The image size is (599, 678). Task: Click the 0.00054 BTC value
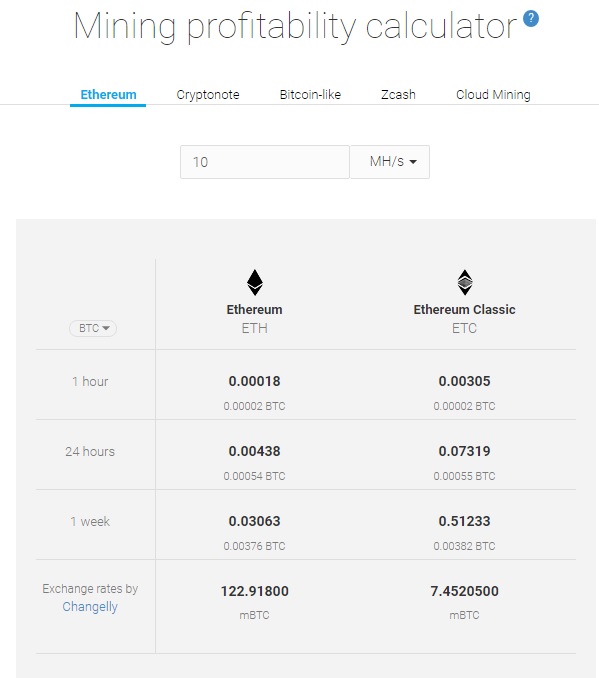point(254,476)
